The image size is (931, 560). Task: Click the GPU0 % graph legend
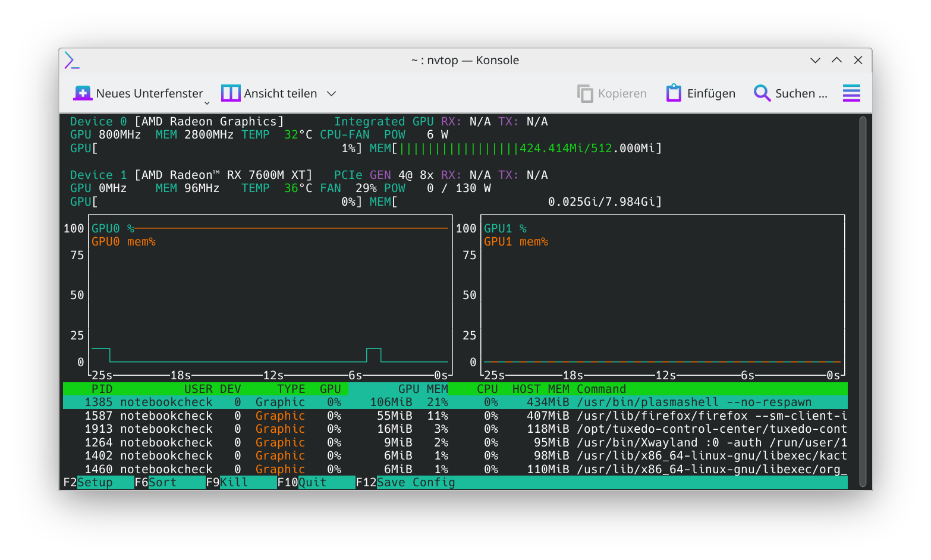pos(113,229)
